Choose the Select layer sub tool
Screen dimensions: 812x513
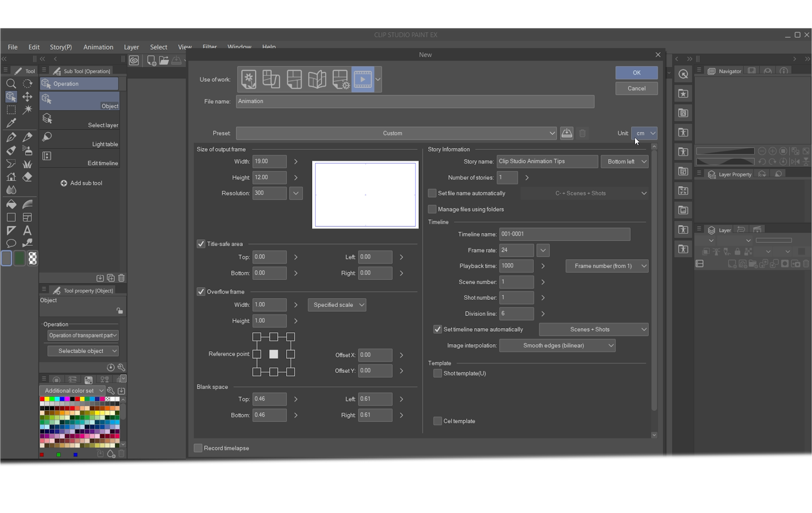click(80, 121)
